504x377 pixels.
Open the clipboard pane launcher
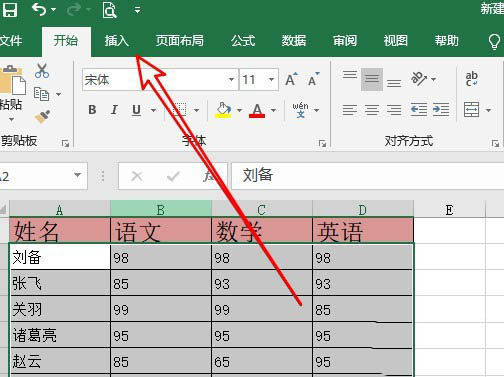click(65, 144)
